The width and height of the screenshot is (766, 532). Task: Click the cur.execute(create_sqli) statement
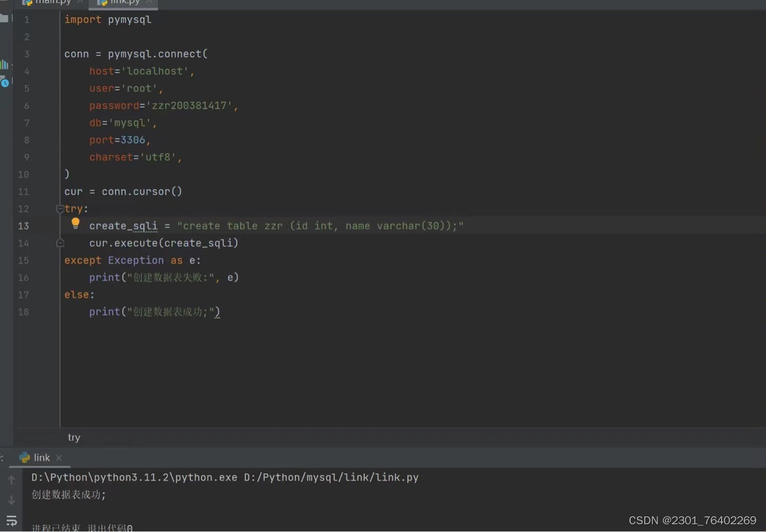click(x=164, y=243)
